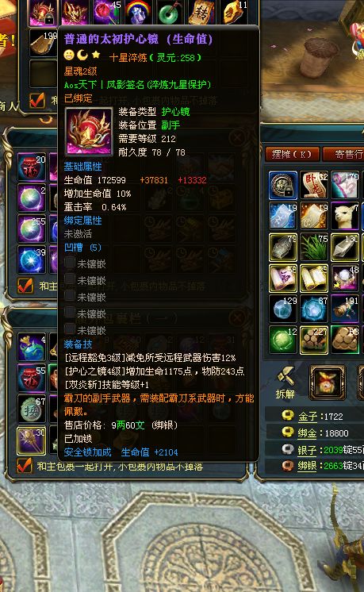Select the 换 coin token item

pyautogui.click(x=31, y=409)
